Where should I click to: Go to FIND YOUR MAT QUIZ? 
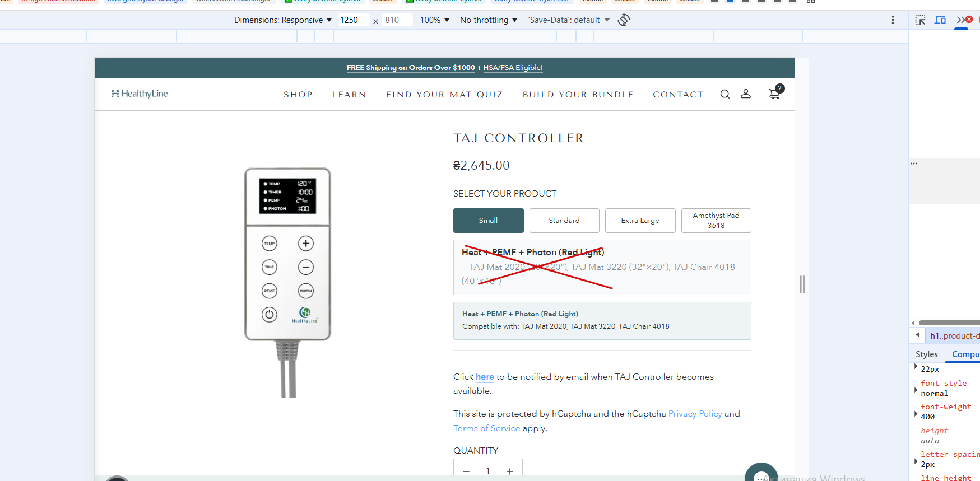click(x=444, y=95)
